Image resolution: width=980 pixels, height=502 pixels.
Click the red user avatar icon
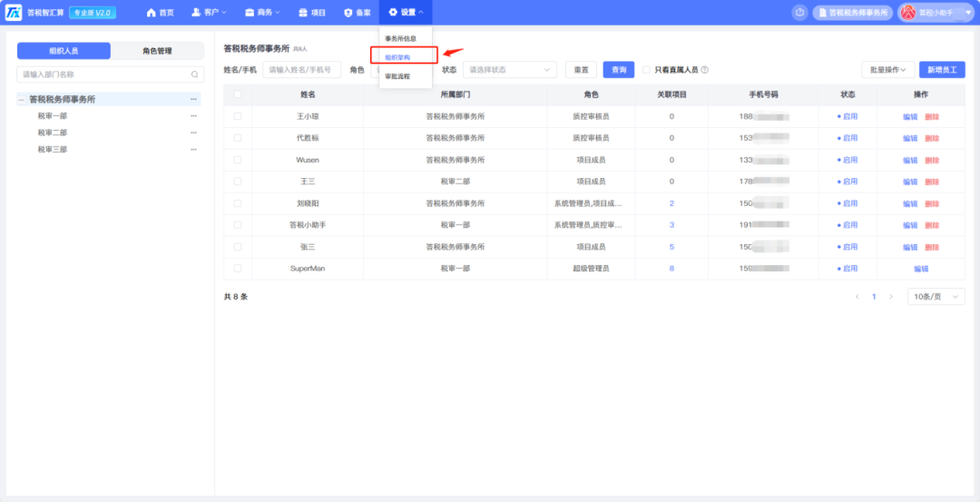pyautogui.click(x=908, y=13)
